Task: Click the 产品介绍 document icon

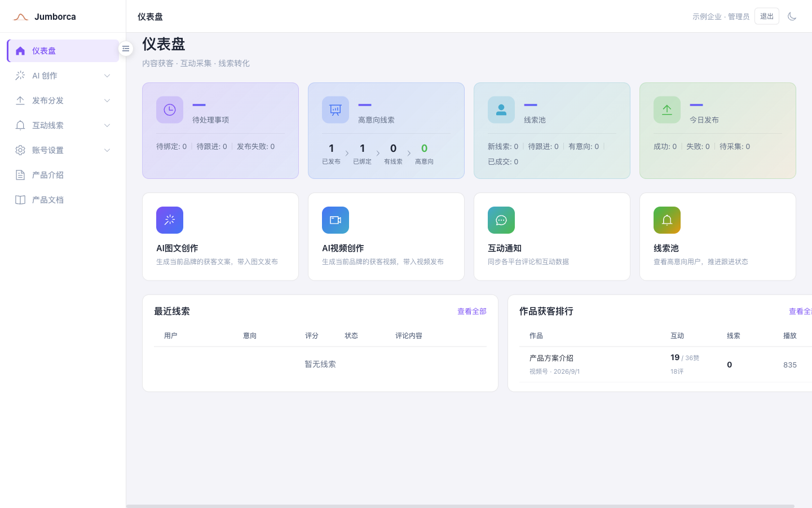Action: pyautogui.click(x=20, y=175)
